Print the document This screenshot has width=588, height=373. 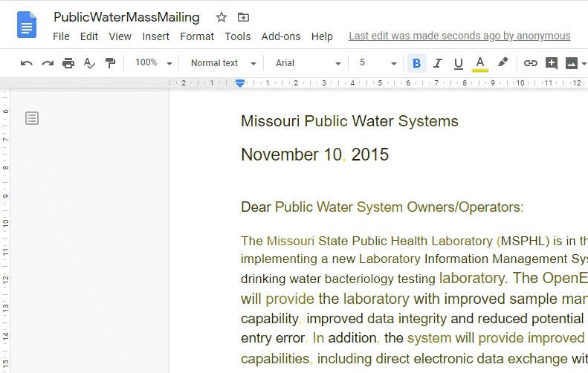pyautogui.click(x=68, y=63)
